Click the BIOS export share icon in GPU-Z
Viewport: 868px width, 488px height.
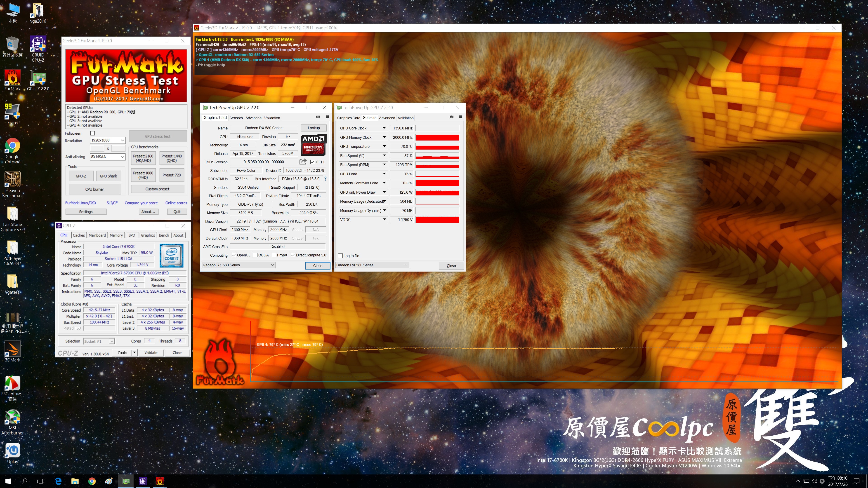pos(303,162)
